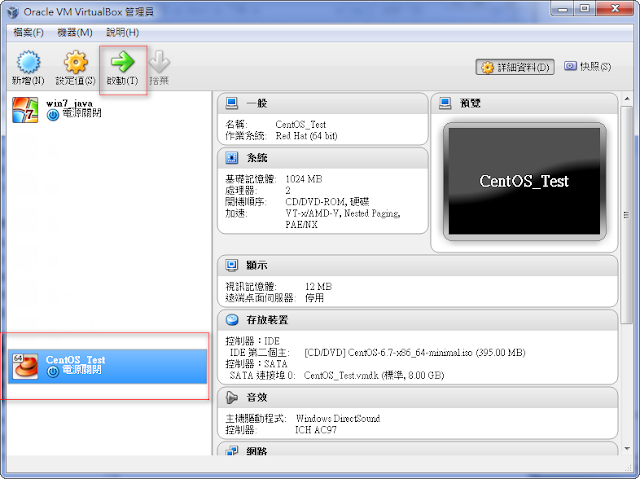The image size is (640, 479).
Task: Click the 名稱 CentOS_Test value text
Action: (300, 124)
